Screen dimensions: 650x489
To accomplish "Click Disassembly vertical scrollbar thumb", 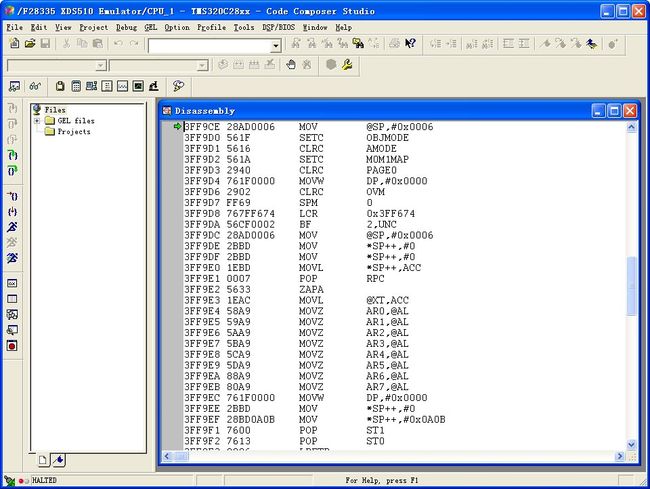I will coord(631,286).
